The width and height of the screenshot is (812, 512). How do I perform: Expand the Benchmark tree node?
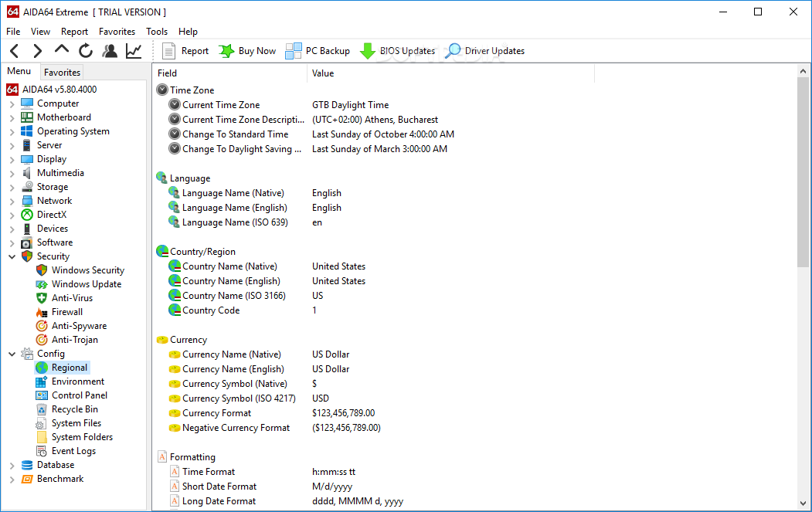point(12,480)
